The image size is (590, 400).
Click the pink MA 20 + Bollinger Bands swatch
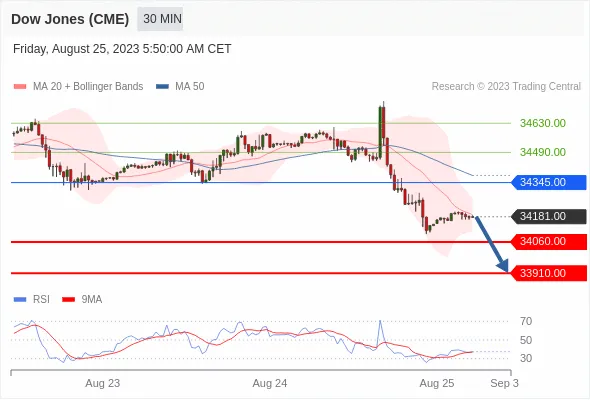20,87
